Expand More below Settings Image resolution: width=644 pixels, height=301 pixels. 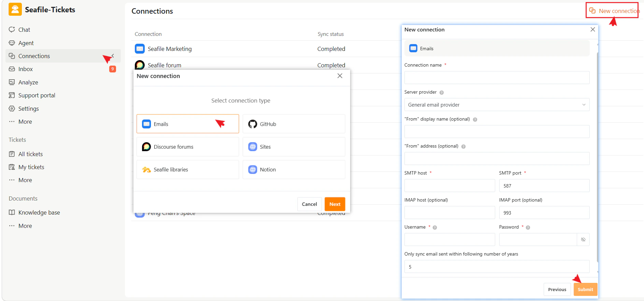(25, 122)
